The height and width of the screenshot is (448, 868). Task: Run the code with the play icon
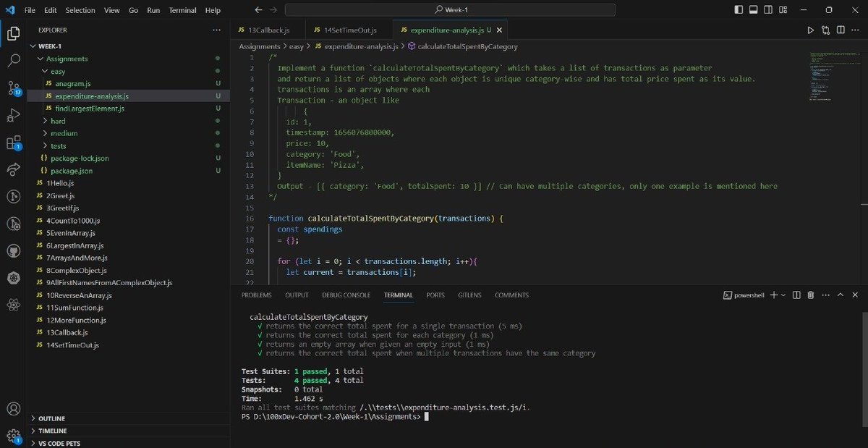click(810, 30)
